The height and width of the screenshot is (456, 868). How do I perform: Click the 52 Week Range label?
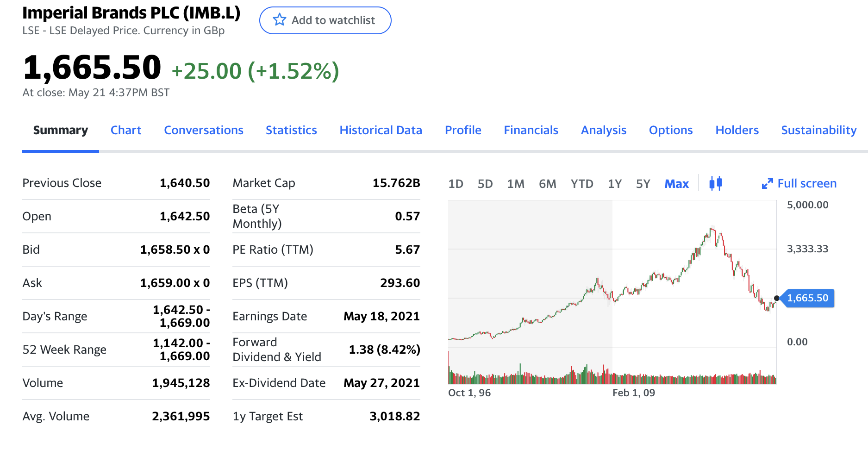click(x=64, y=350)
